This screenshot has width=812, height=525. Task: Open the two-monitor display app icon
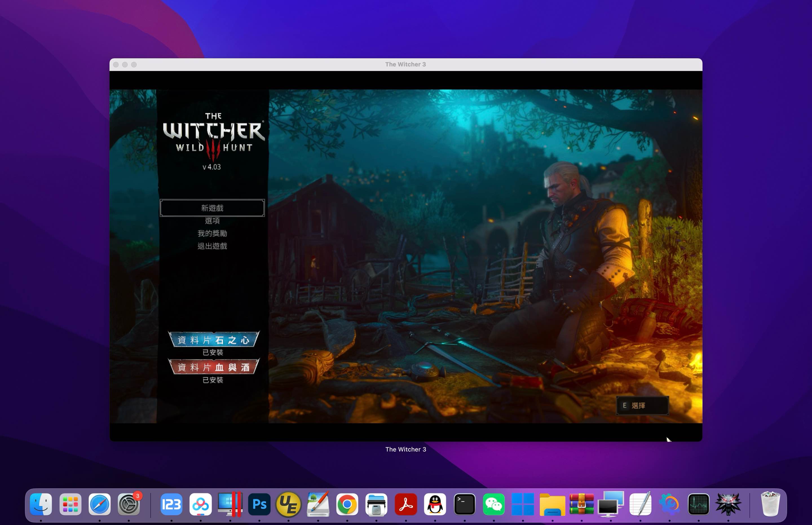tap(611, 504)
